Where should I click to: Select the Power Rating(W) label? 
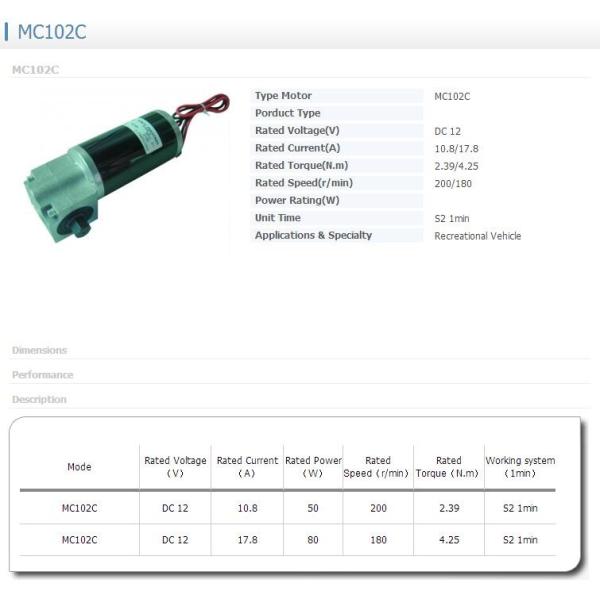click(297, 201)
